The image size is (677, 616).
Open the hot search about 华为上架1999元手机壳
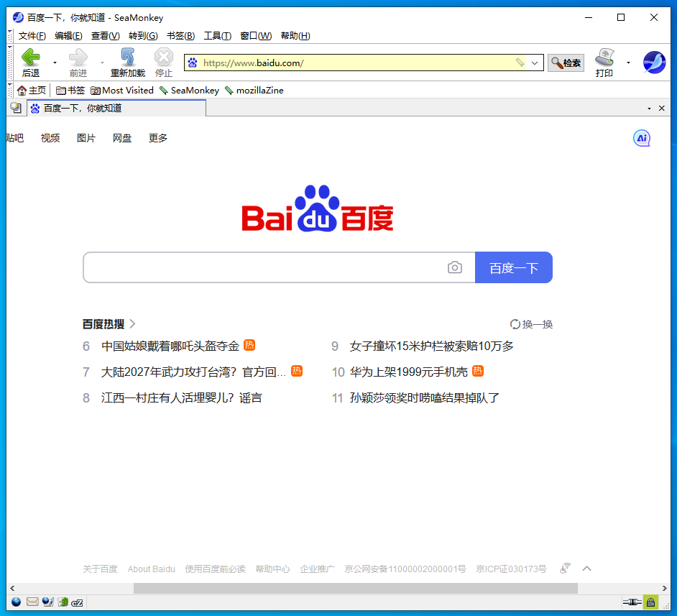(x=408, y=372)
